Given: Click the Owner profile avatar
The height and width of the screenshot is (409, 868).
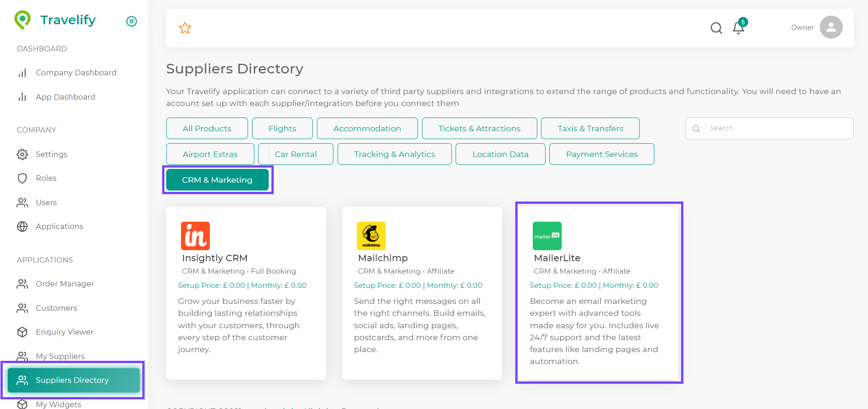Looking at the screenshot, I should 831,28.
